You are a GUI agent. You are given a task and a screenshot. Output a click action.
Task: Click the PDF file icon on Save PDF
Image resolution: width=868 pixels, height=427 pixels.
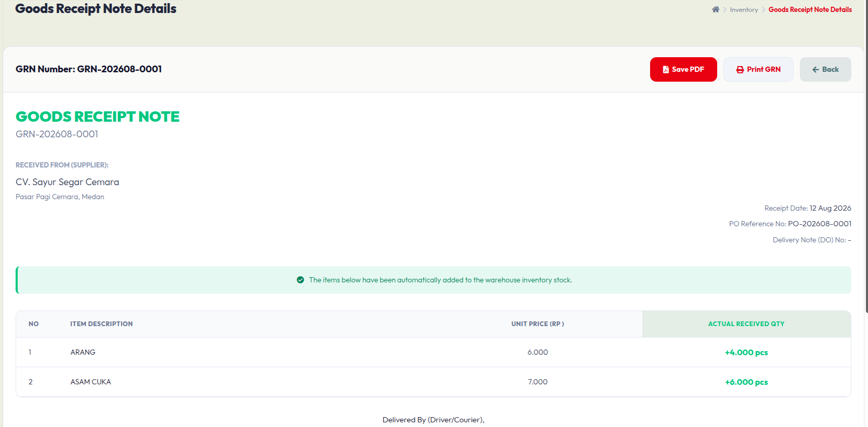666,70
